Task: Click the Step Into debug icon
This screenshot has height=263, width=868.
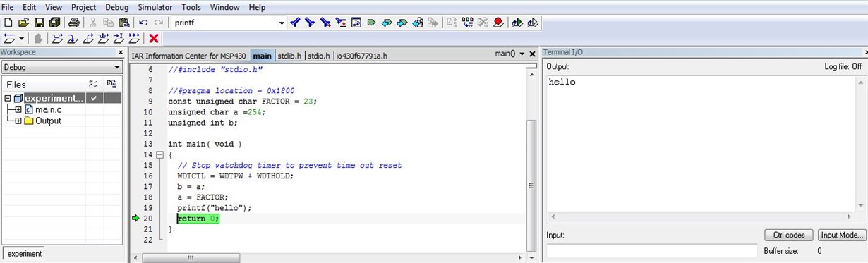Action: tap(73, 38)
